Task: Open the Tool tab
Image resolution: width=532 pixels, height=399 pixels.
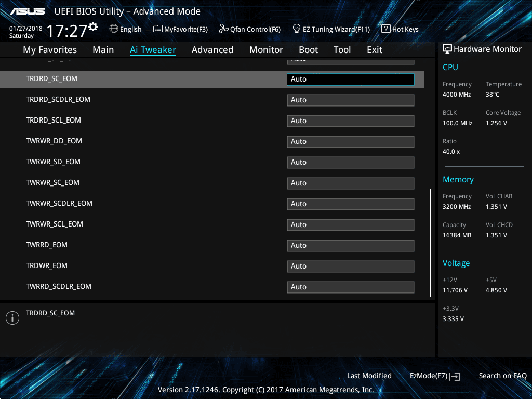Action: 342,50
